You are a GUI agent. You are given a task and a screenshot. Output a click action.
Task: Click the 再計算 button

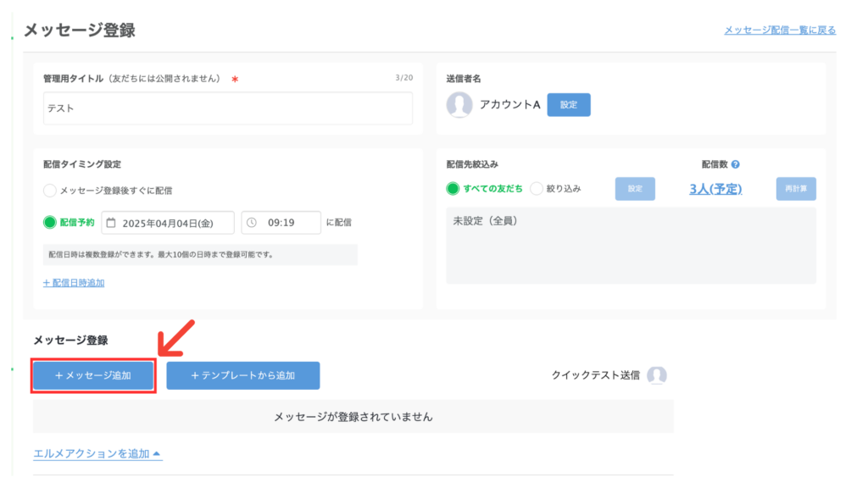[796, 189]
